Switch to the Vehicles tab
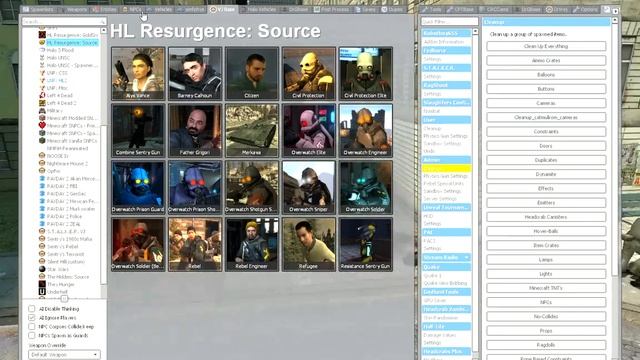This screenshot has height=360, width=640. tap(160, 9)
